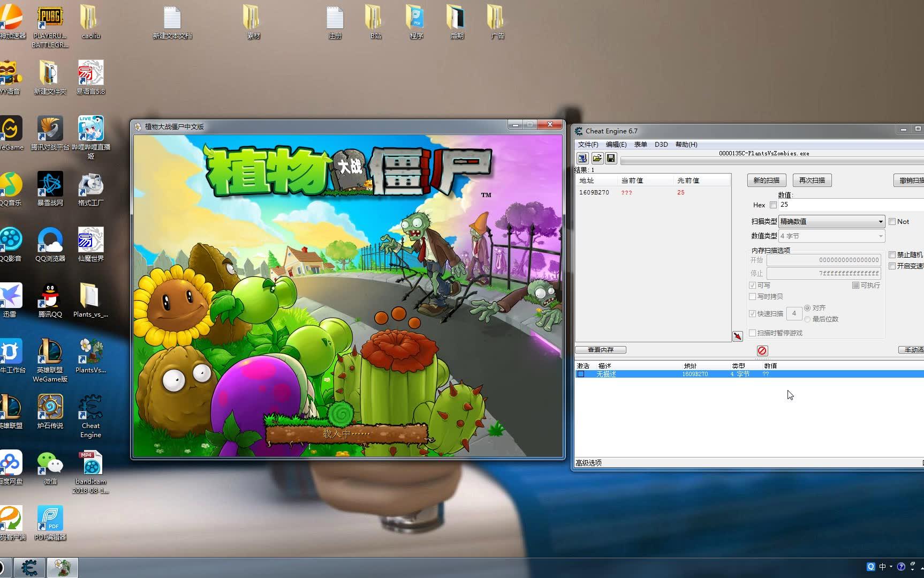
Task: Open the 仙魔世界 desktop icon
Action: coord(90,245)
